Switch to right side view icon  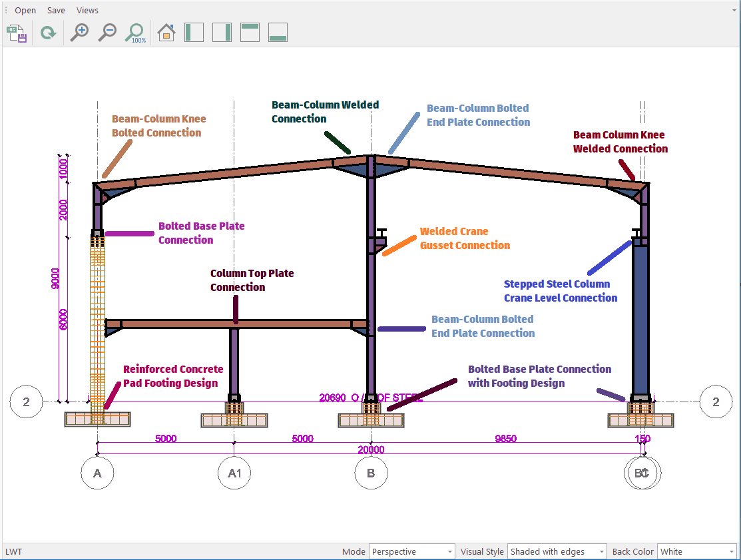pyautogui.click(x=222, y=33)
